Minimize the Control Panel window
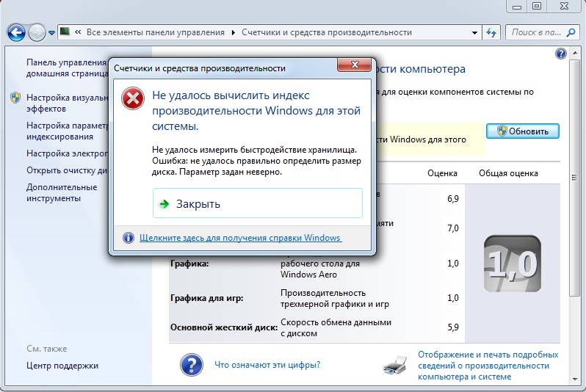 coord(517,7)
